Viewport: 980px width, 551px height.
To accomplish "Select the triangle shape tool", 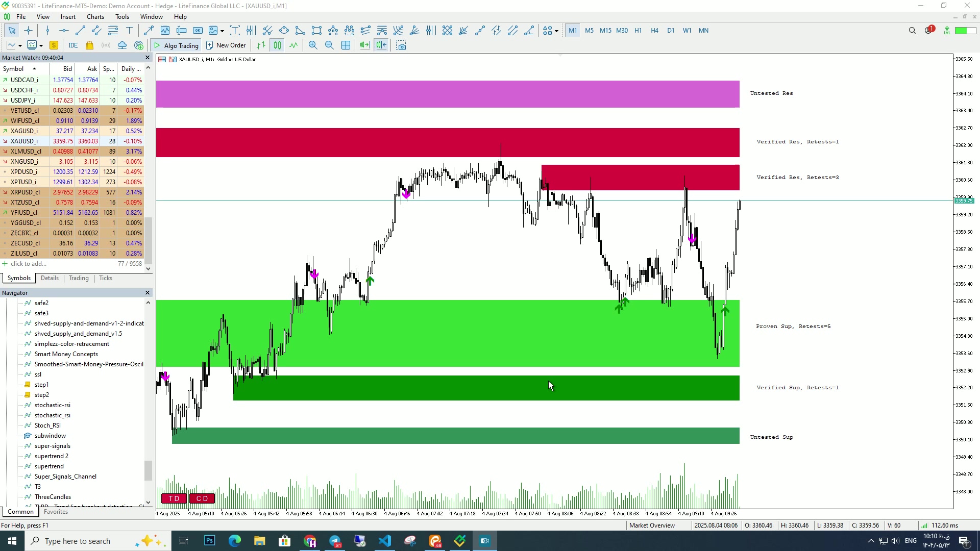I will [x=301, y=31].
